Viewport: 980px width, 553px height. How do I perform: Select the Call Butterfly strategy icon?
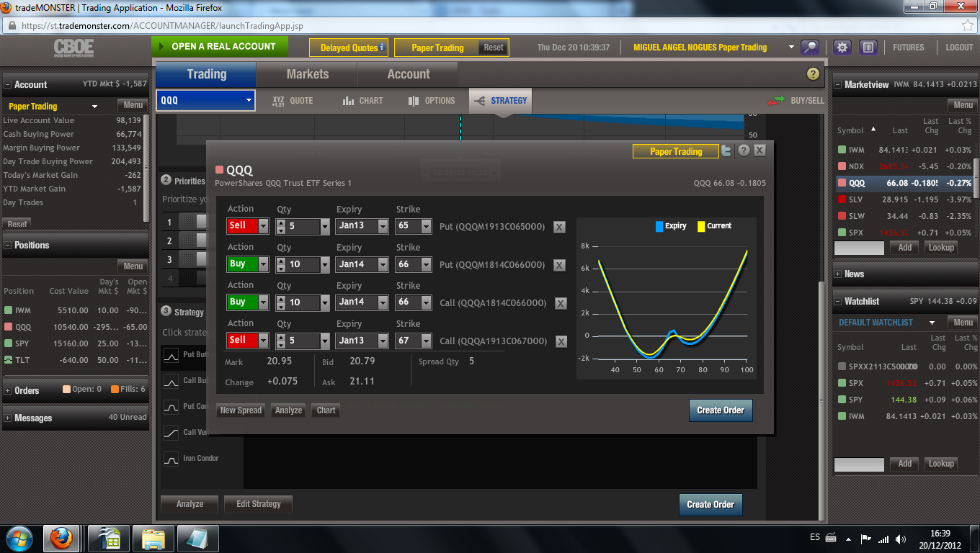click(171, 382)
